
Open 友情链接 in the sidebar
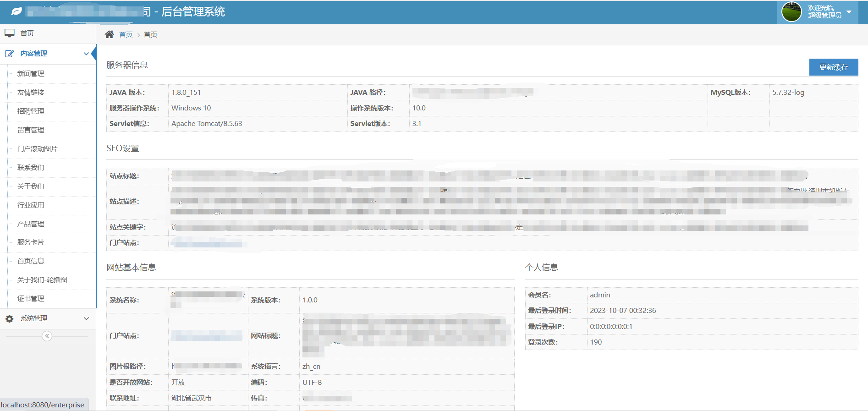pos(31,92)
